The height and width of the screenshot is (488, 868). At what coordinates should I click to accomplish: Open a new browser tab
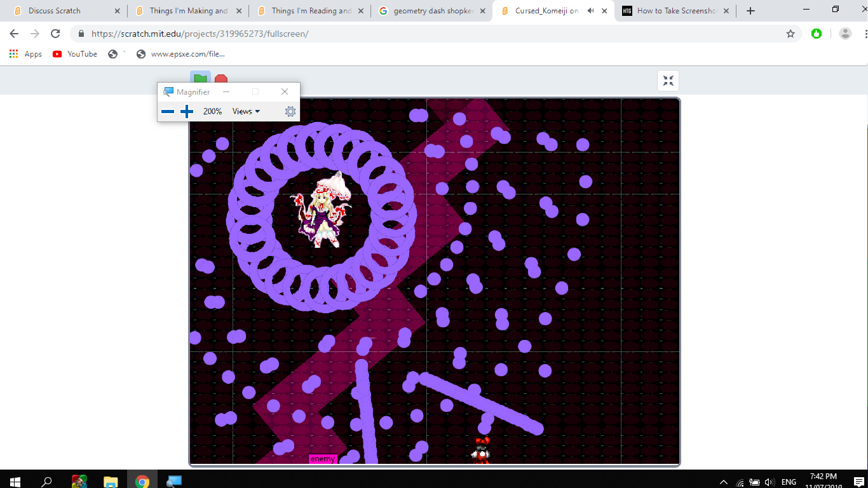point(750,10)
